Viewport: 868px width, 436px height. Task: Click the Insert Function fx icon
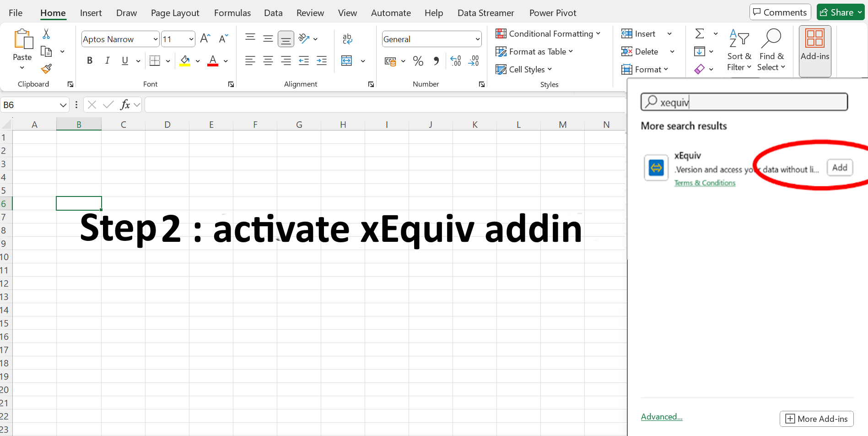pyautogui.click(x=125, y=105)
